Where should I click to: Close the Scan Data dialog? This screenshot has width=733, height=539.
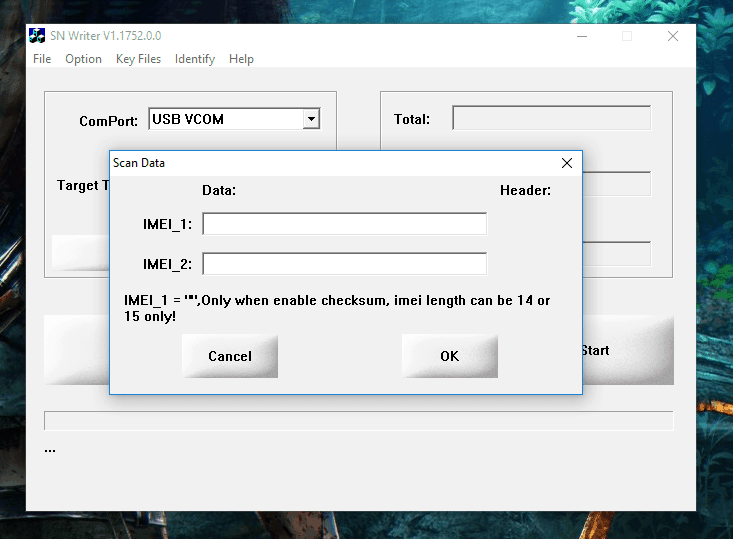tap(567, 163)
